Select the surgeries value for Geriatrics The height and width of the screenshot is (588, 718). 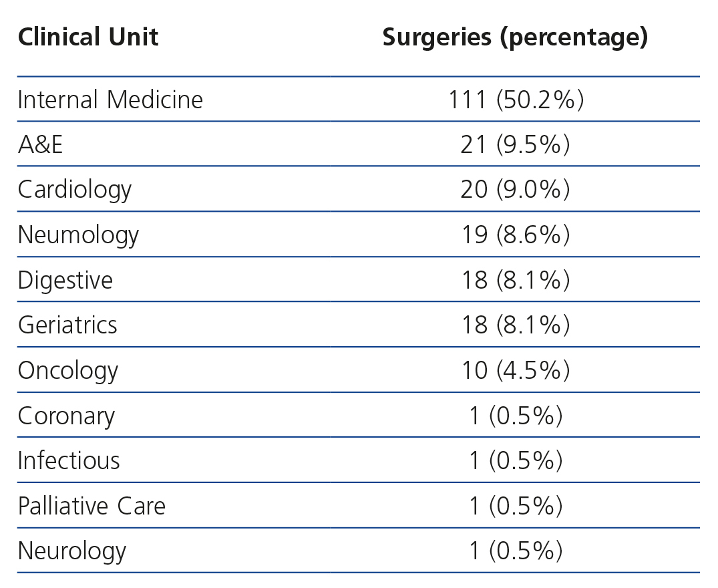[515, 325]
